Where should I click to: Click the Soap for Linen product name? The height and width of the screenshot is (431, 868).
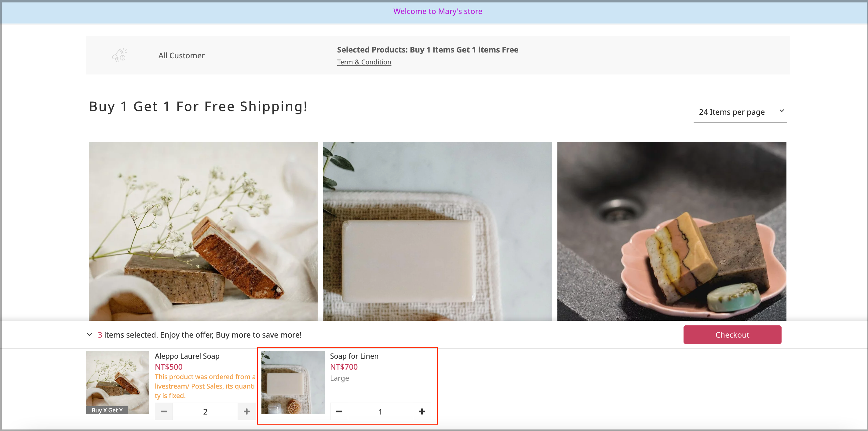(354, 356)
